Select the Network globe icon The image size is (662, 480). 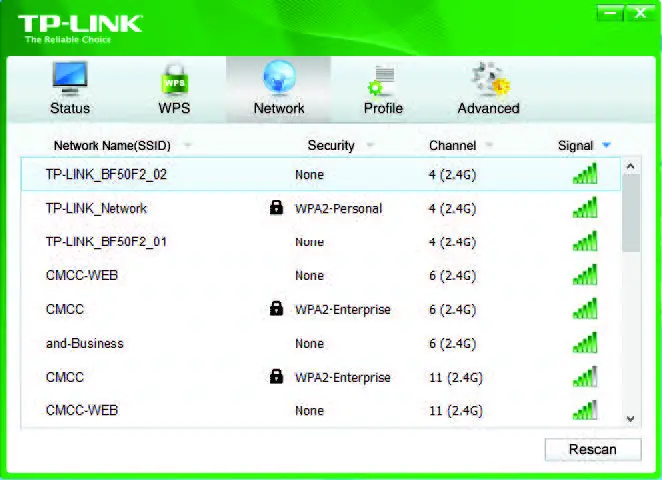click(x=279, y=77)
